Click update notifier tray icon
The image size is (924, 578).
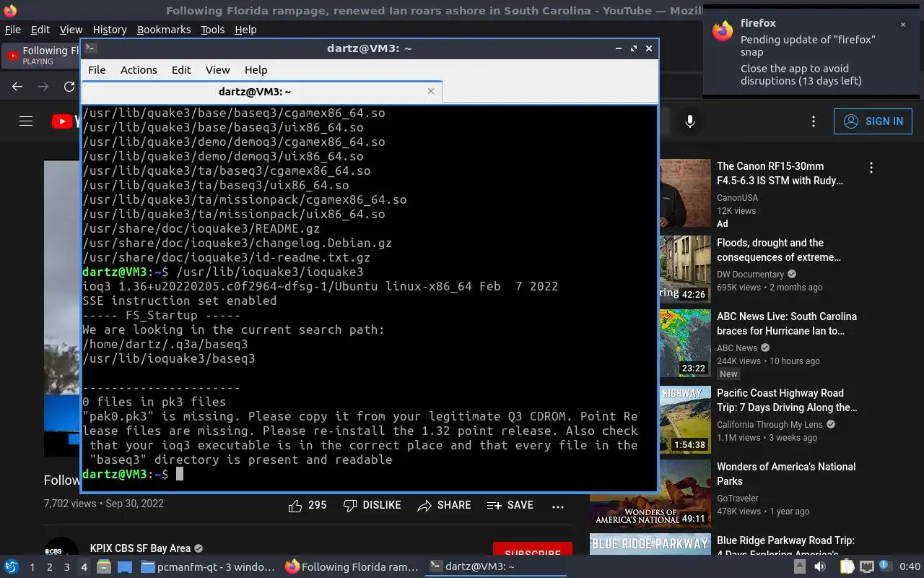click(x=885, y=567)
